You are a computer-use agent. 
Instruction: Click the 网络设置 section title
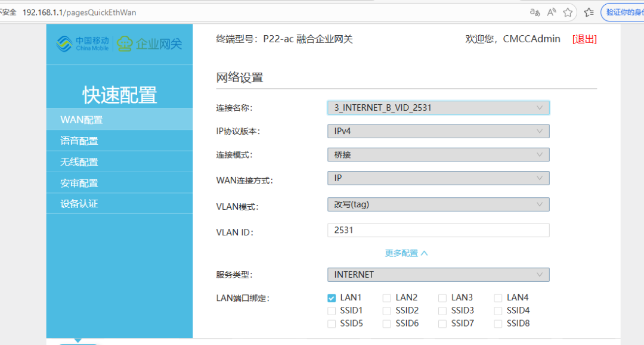(x=240, y=77)
